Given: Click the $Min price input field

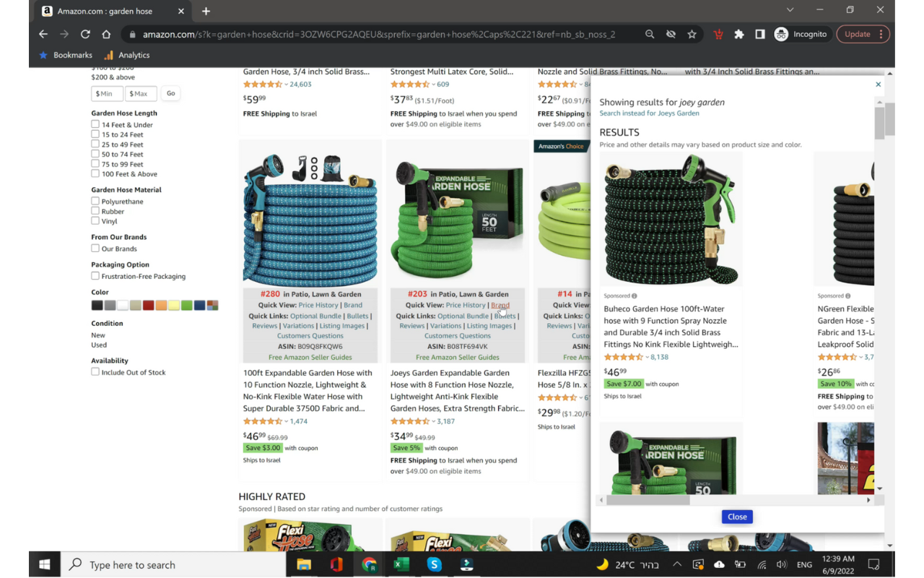Looking at the screenshot, I should 108,93.
